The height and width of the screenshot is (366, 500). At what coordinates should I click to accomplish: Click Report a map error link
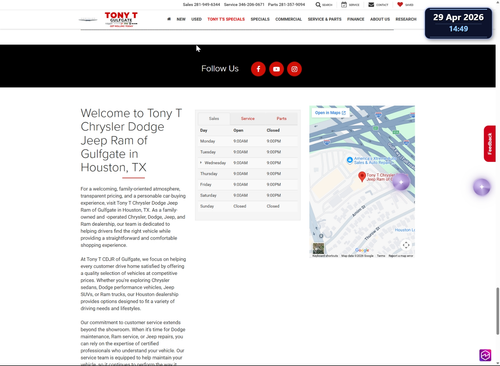(x=401, y=256)
